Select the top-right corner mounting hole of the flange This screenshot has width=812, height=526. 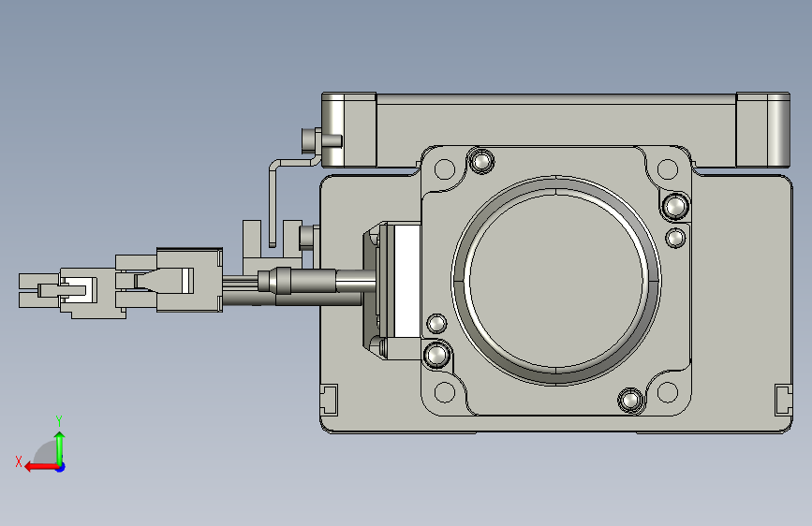(667, 168)
